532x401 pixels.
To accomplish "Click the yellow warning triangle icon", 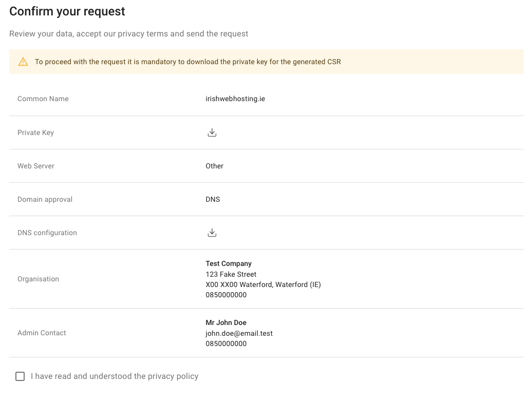I will (x=23, y=62).
